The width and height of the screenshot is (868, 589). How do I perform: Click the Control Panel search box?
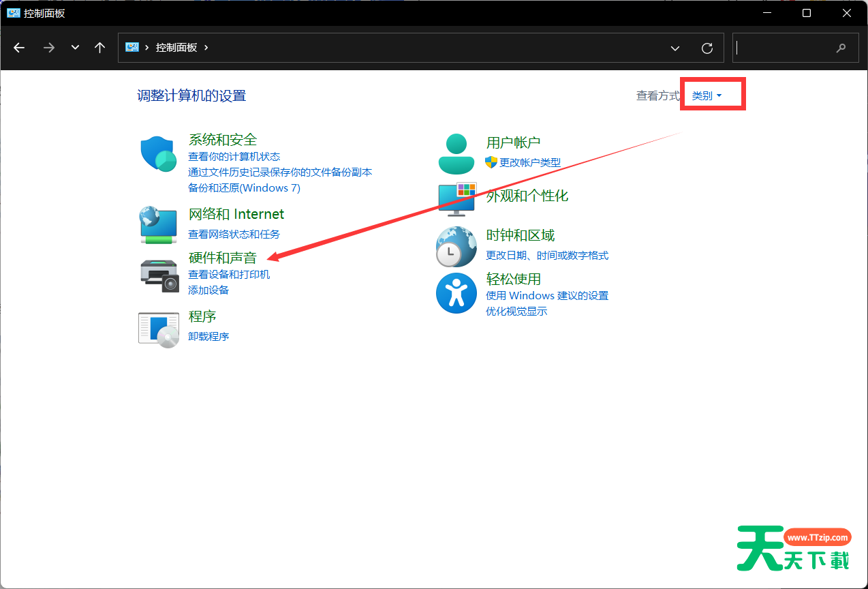(x=784, y=48)
